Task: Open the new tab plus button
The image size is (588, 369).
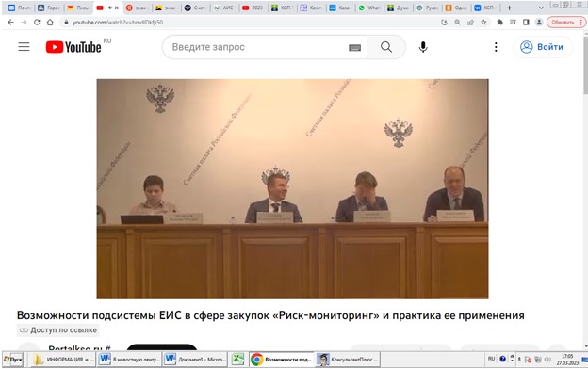Action: point(509,8)
